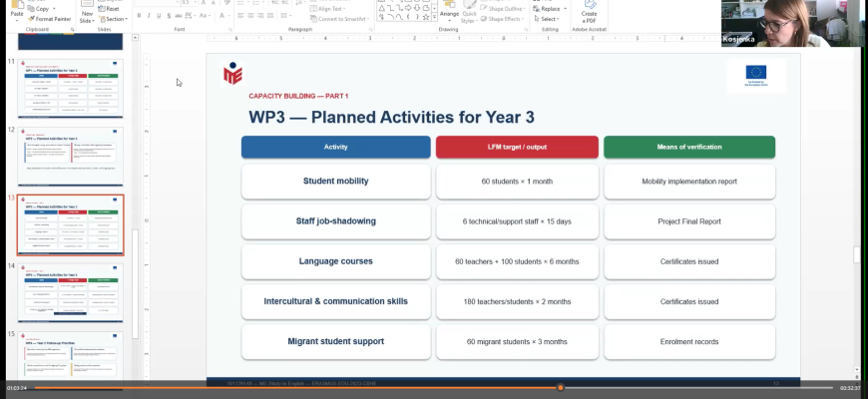The image size is (868, 399).
Task: Click the blue 'Activity' header box
Action: [x=336, y=148]
